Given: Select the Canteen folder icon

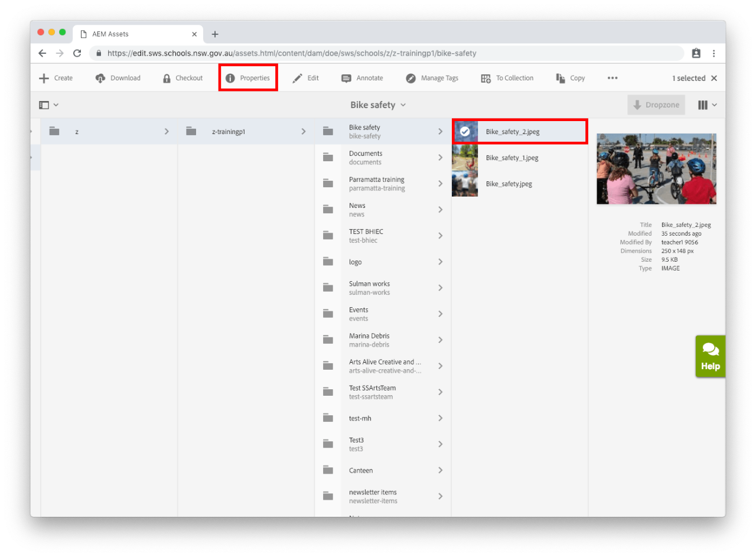Looking at the screenshot, I should tap(328, 470).
